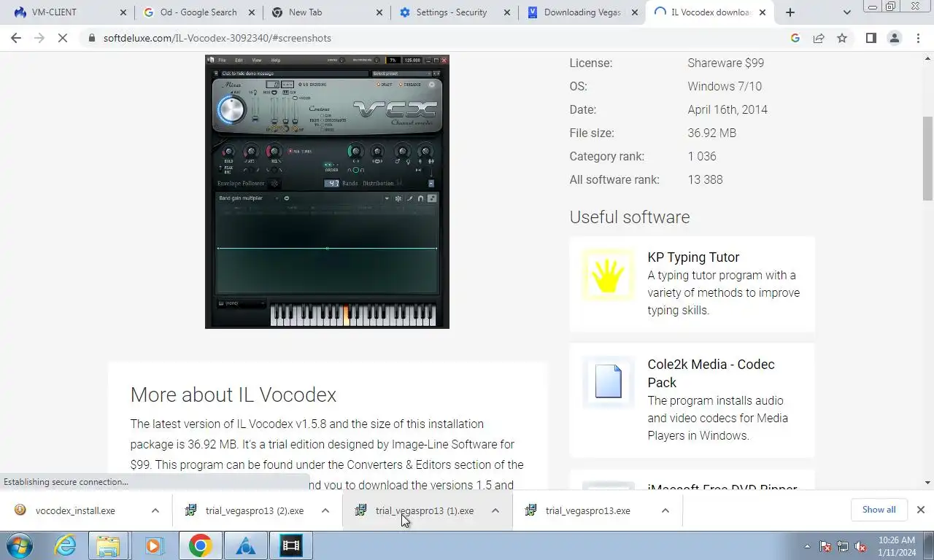
Task: Click the network tray icon
Action: (x=843, y=546)
